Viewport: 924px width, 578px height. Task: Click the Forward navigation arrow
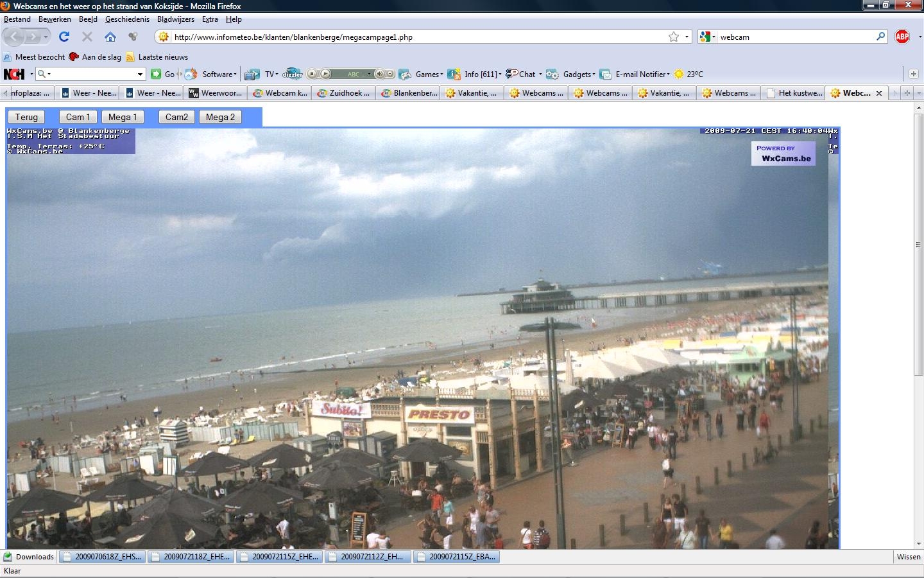[32, 37]
